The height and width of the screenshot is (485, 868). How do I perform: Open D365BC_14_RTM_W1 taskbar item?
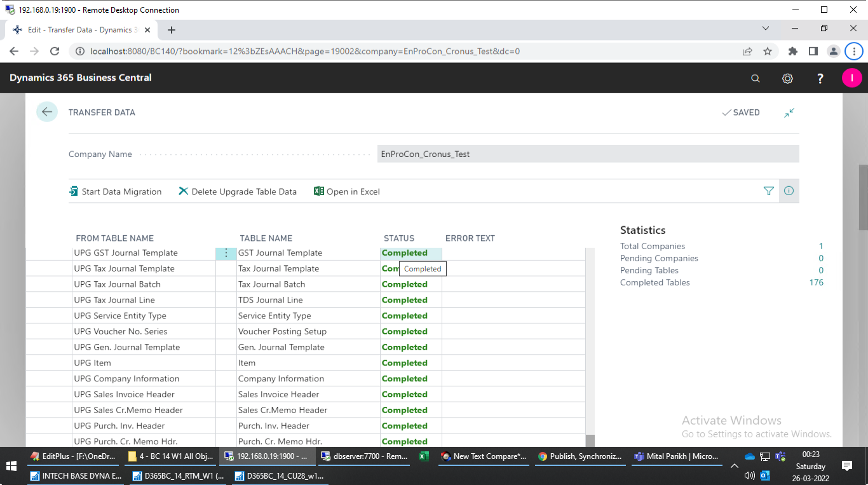coord(177,475)
